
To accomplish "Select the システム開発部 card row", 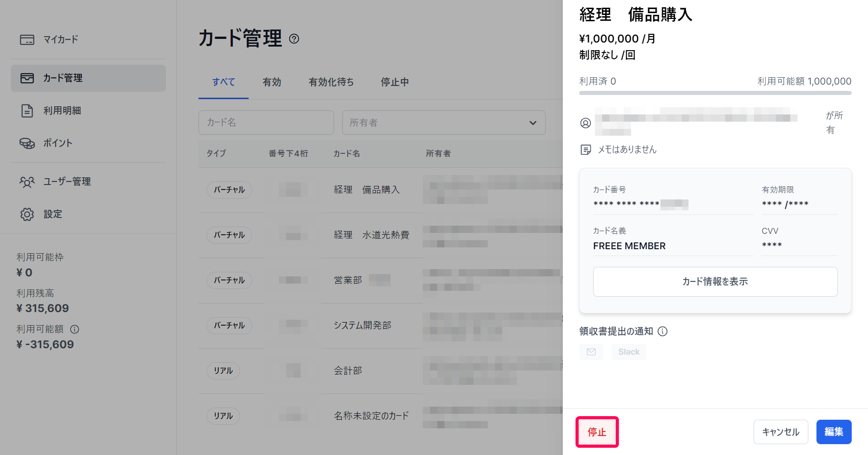I will (381, 326).
